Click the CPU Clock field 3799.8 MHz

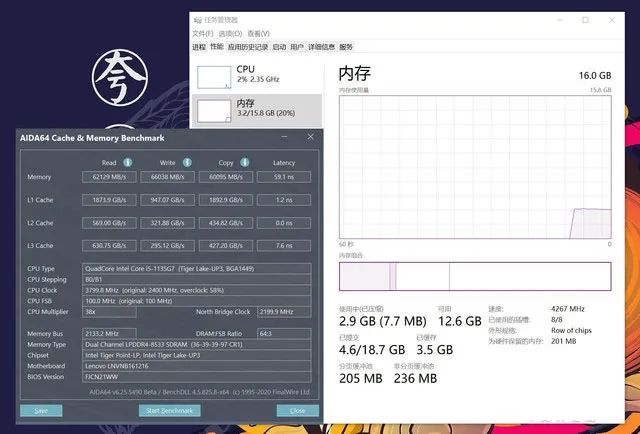[197, 290]
